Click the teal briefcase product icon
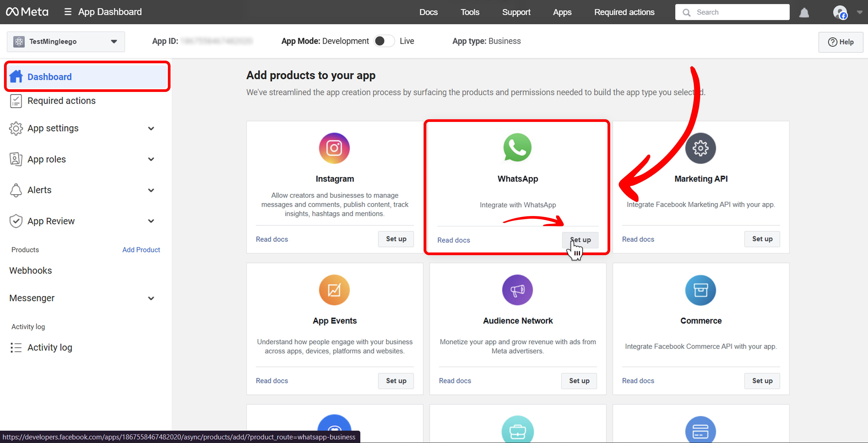The height and width of the screenshot is (443, 868). (x=517, y=429)
